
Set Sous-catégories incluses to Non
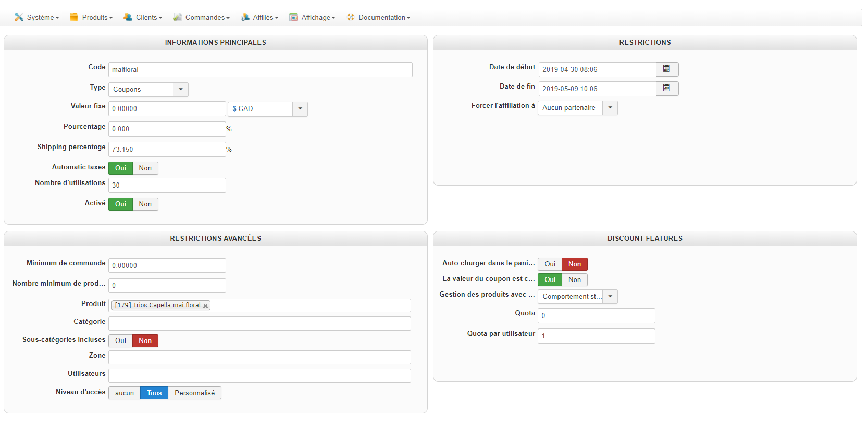coord(145,340)
